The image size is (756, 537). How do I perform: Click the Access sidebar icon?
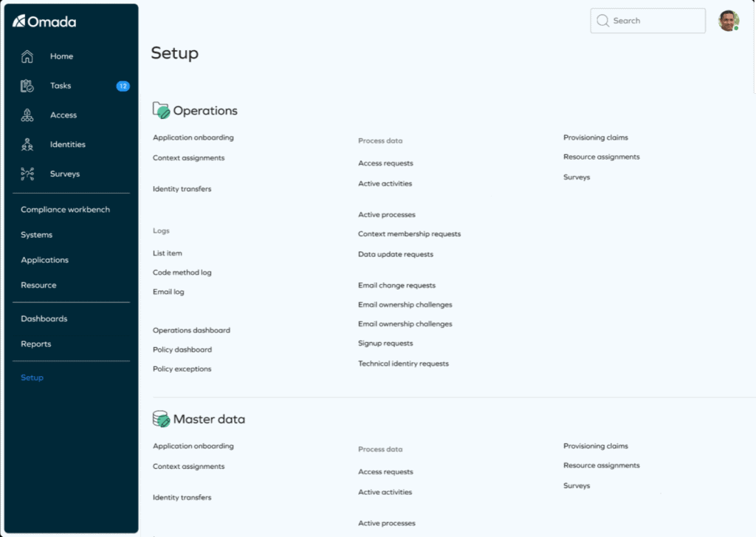(x=28, y=114)
